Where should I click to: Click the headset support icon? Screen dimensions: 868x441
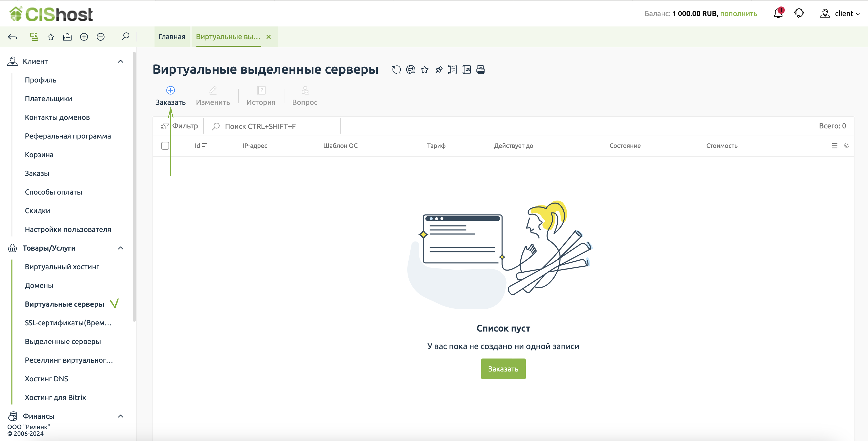coord(799,13)
